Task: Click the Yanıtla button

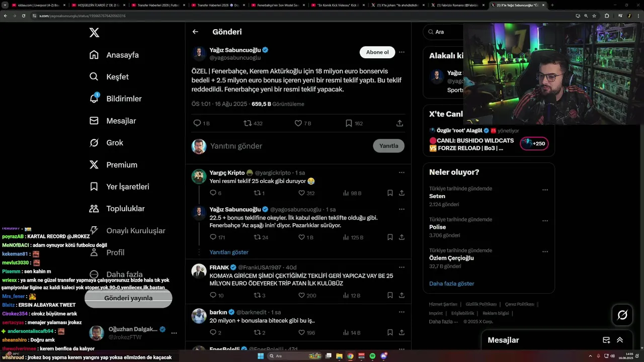Action: 388,146
